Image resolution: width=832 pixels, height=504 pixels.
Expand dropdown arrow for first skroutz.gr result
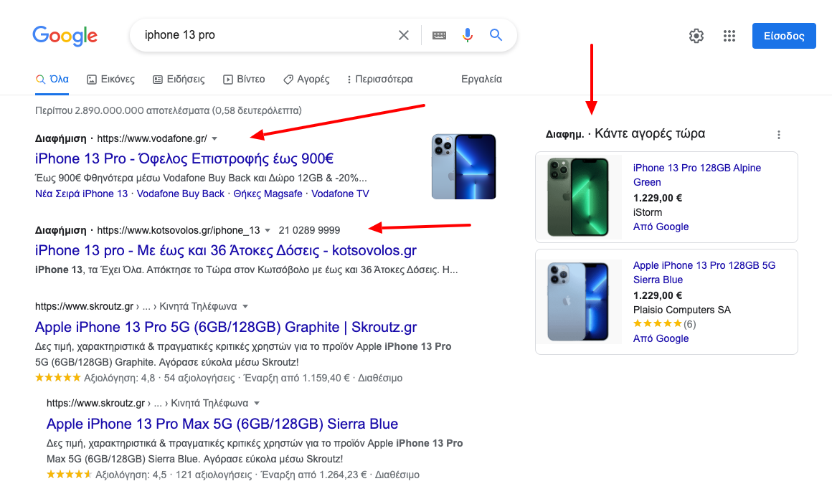point(245,306)
